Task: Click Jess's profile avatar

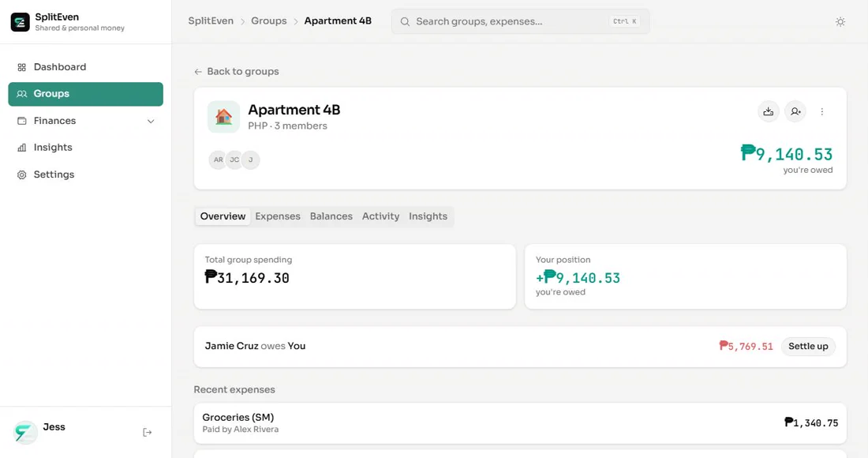Action: click(25, 433)
